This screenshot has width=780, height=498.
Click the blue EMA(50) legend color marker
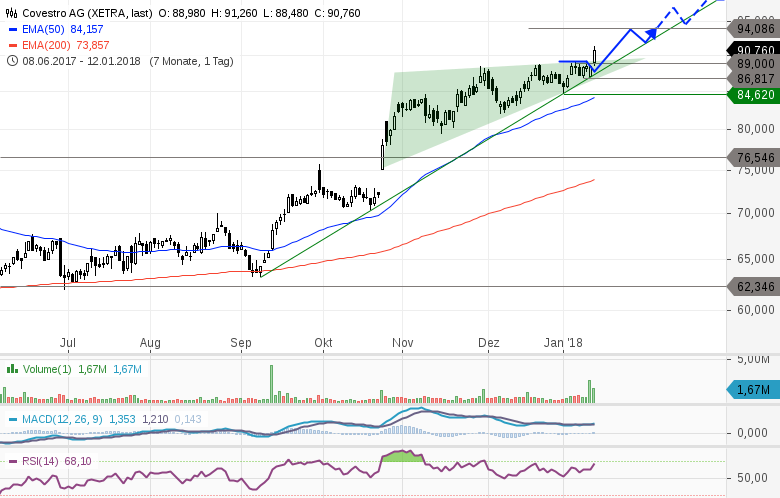pos(13,29)
